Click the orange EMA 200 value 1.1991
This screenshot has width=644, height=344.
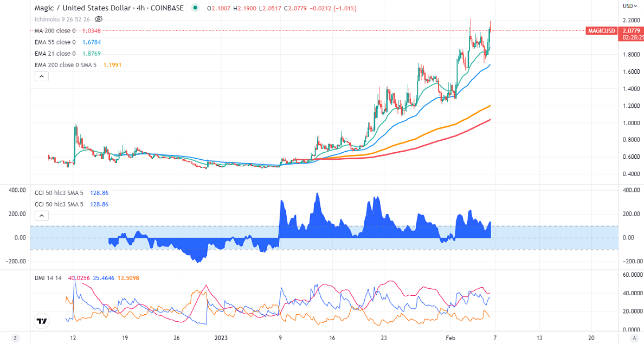112,65
